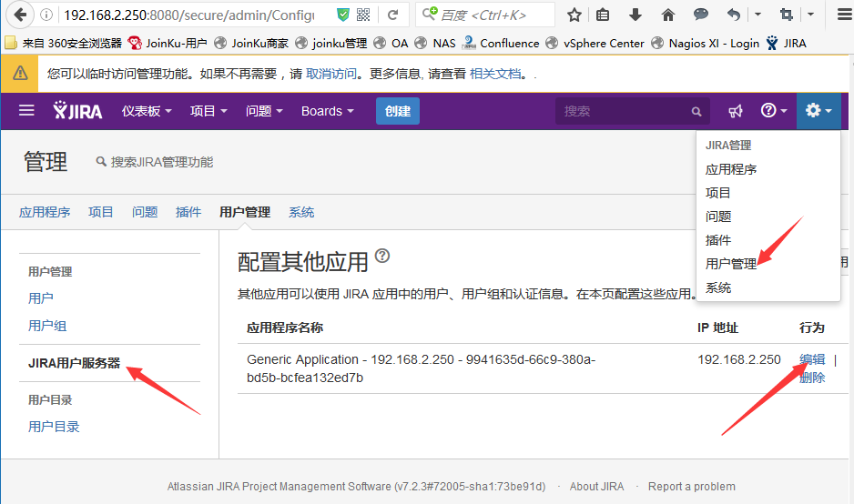Open the Nagios XI - Login bookmark
The image size is (854, 504).
tap(706, 43)
